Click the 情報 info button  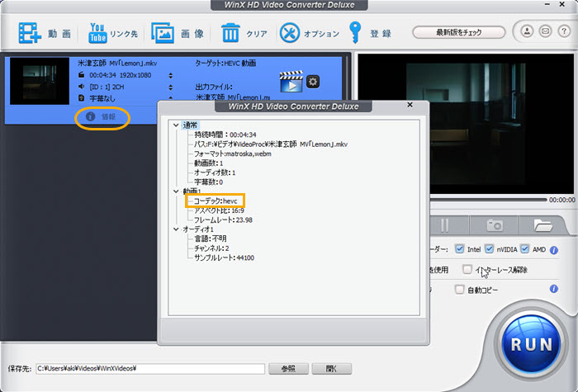pyautogui.click(x=102, y=117)
